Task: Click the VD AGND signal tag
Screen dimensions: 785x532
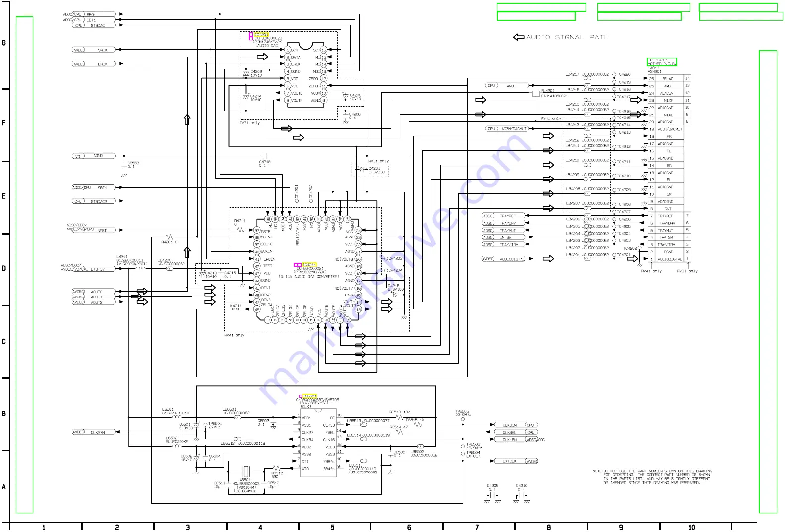Action: point(94,156)
